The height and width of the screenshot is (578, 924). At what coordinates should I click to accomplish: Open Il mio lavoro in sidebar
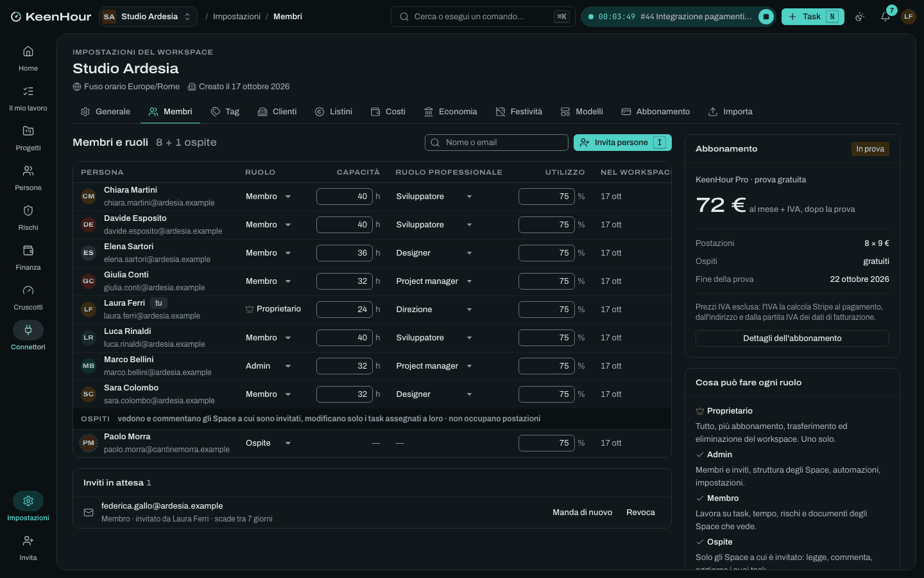(28, 98)
